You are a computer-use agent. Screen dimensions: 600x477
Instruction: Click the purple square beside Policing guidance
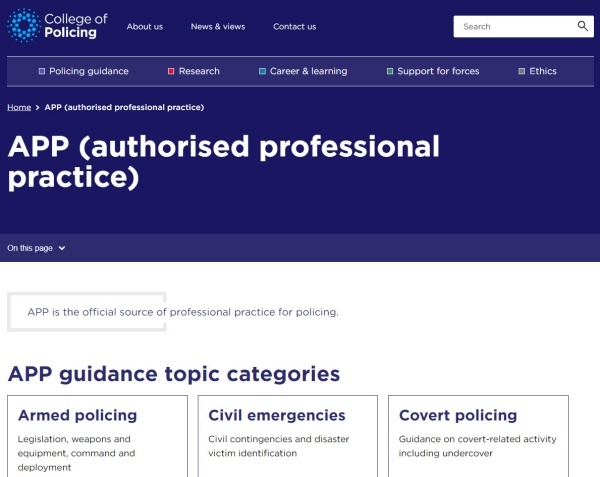click(42, 71)
